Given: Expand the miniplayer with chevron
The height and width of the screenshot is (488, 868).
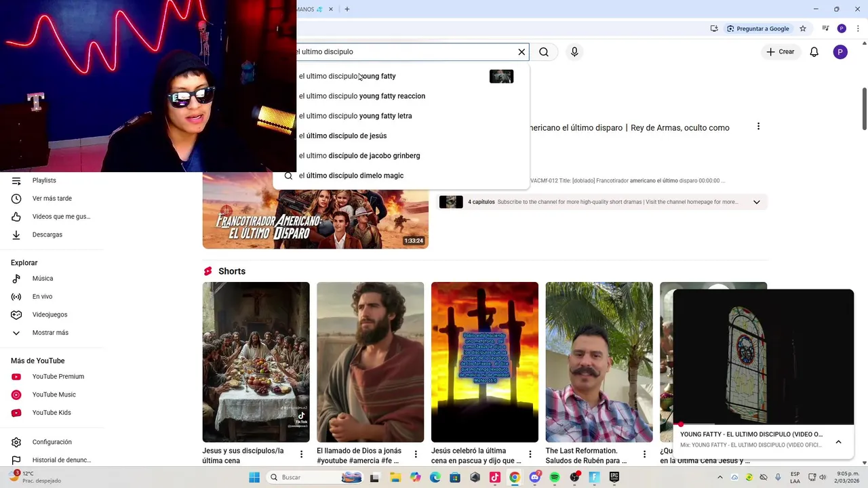Looking at the screenshot, I should pos(839,442).
